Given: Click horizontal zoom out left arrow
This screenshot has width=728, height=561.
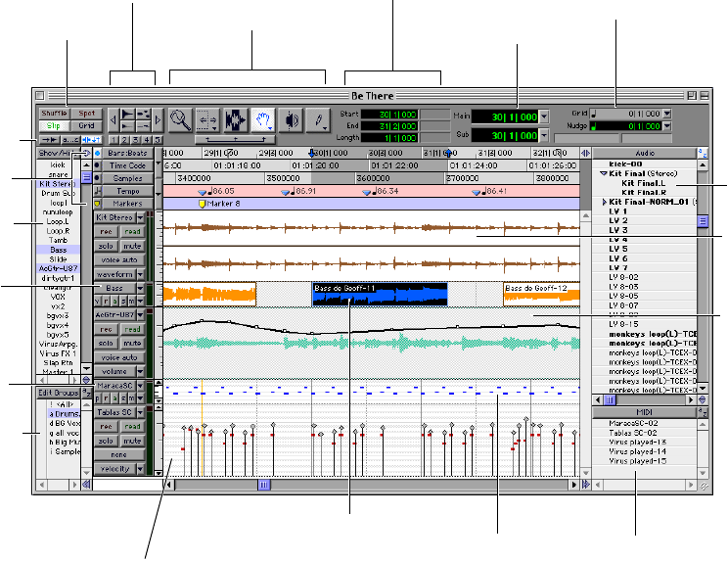Looking at the screenshot, I should pos(113,120).
